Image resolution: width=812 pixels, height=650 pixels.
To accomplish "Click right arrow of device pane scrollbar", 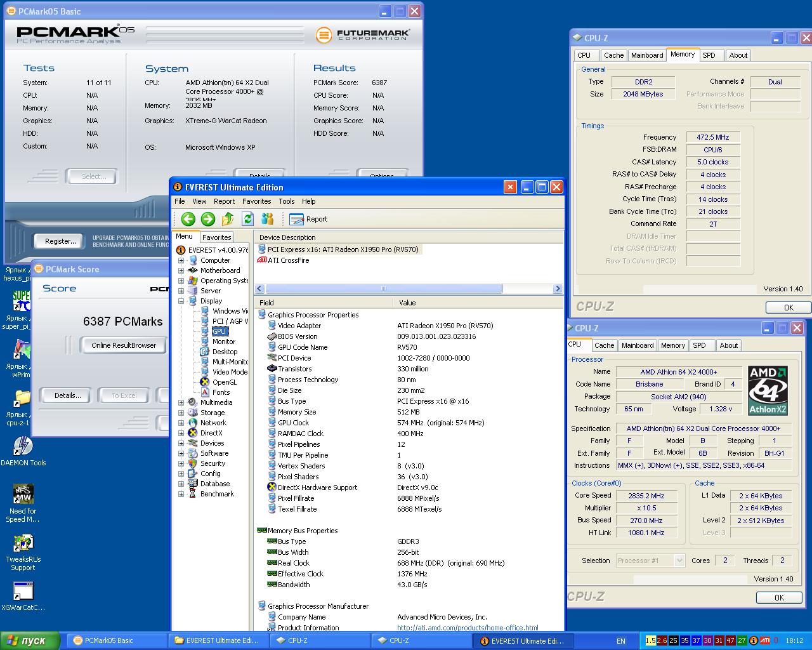I will pos(558,289).
